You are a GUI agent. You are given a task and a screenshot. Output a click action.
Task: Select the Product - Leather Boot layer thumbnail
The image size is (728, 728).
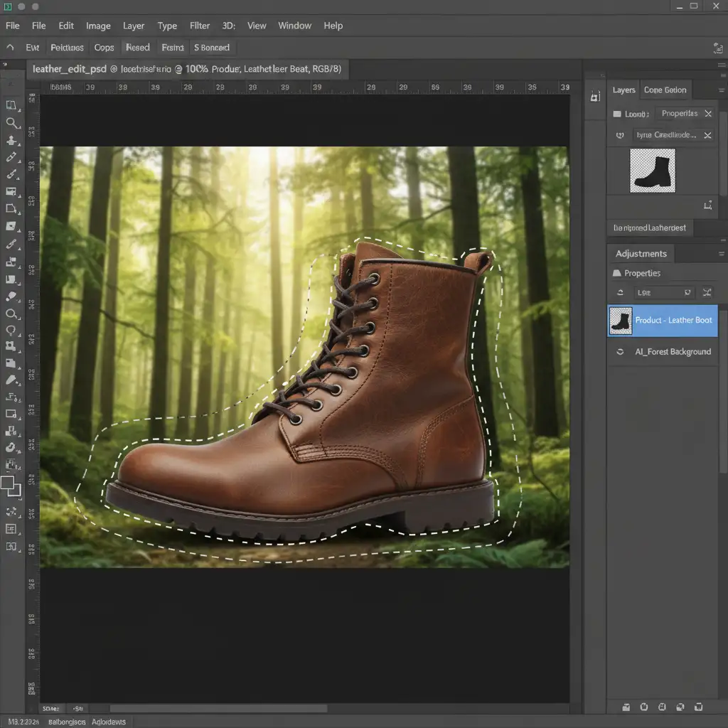tap(621, 321)
